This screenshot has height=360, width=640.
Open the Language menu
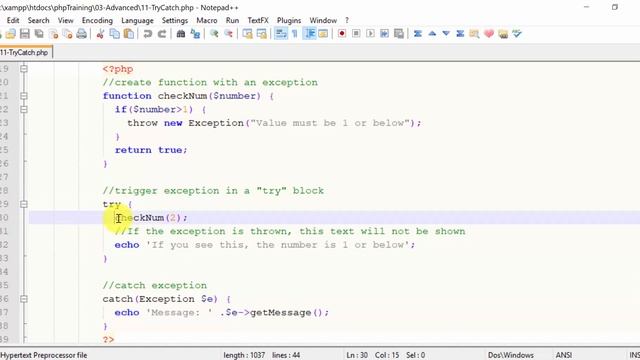click(x=137, y=20)
